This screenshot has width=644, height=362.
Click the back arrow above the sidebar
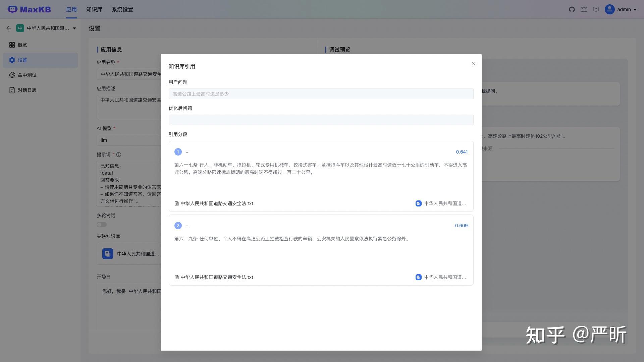point(9,28)
